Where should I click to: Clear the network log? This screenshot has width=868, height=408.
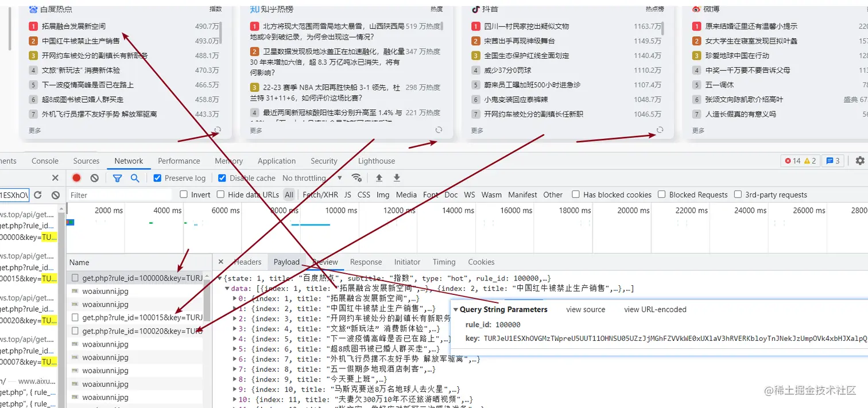(95, 178)
